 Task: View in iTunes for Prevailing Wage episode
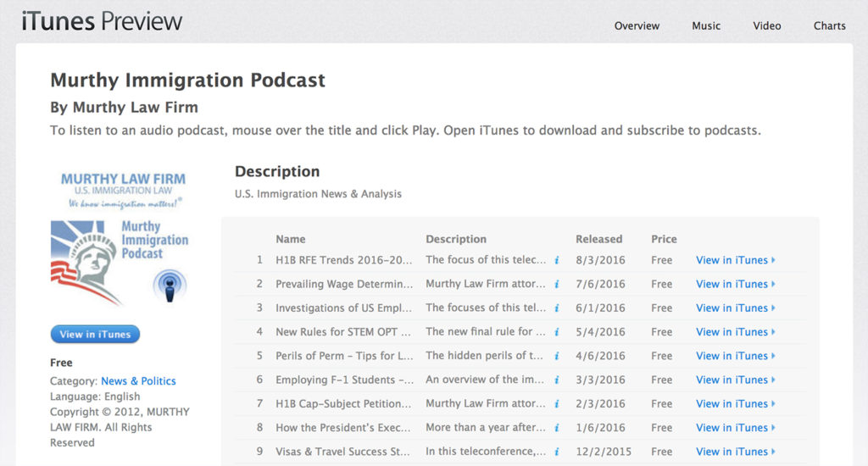[735, 284]
